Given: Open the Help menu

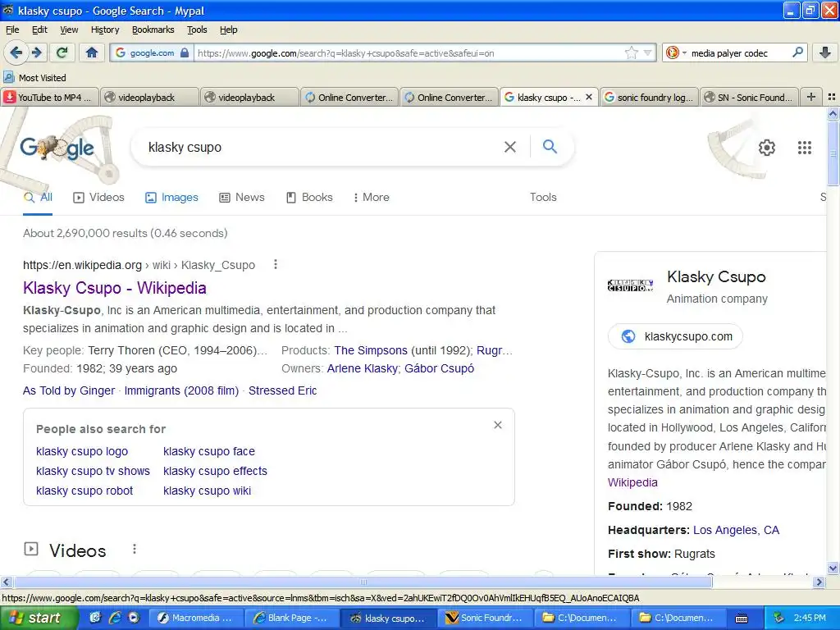Looking at the screenshot, I should [x=228, y=30].
